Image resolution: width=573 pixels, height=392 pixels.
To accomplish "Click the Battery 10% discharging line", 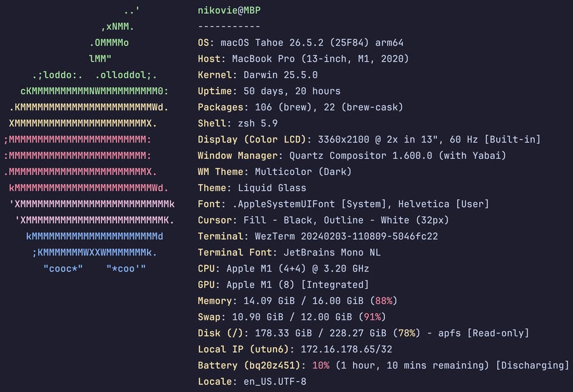I will [383, 365].
